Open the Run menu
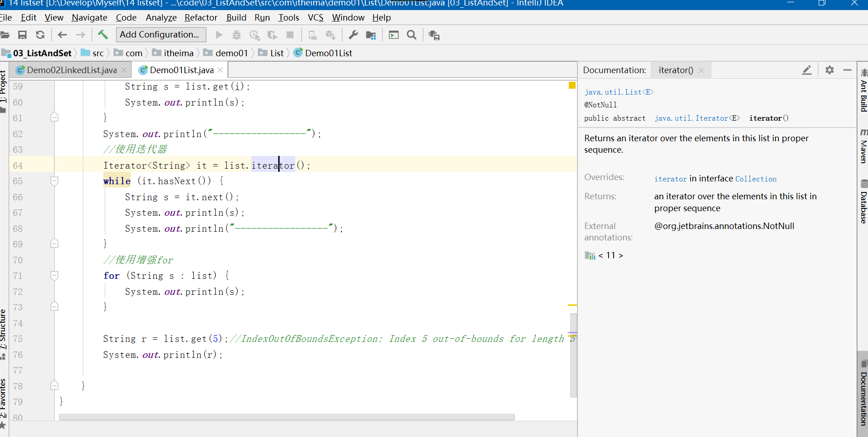 coord(262,17)
